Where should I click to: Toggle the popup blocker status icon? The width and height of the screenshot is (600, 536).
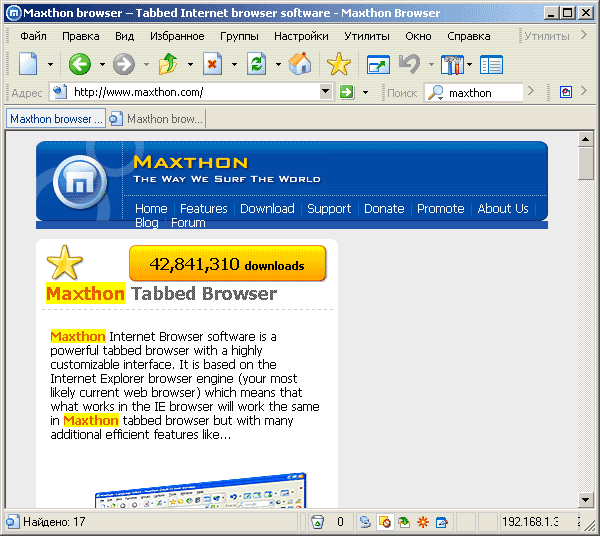pyautogui.click(x=385, y=522)
